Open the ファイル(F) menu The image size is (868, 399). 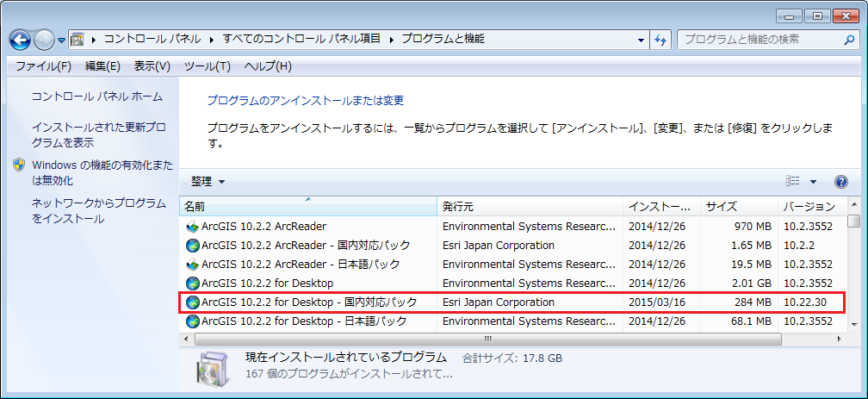coord(44,66)
